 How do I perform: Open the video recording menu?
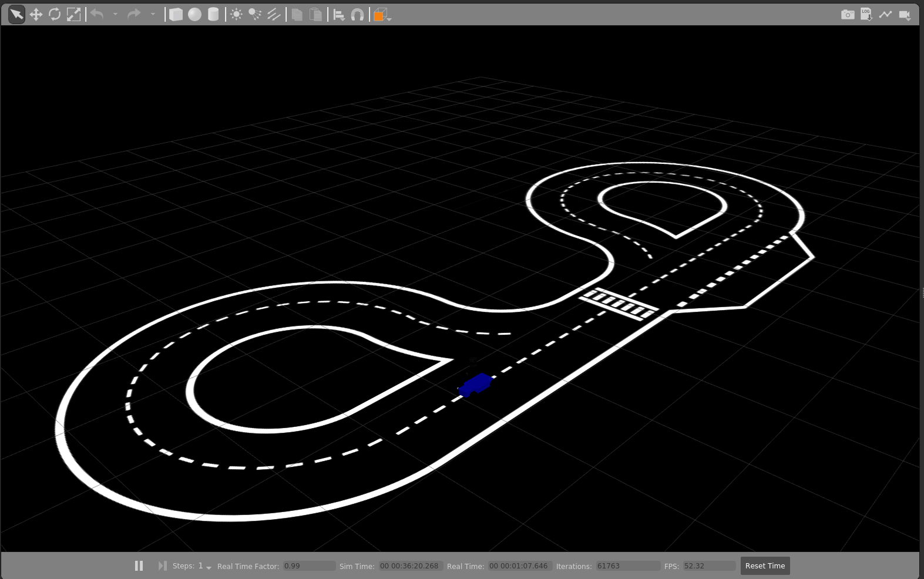tap(905, 15)
